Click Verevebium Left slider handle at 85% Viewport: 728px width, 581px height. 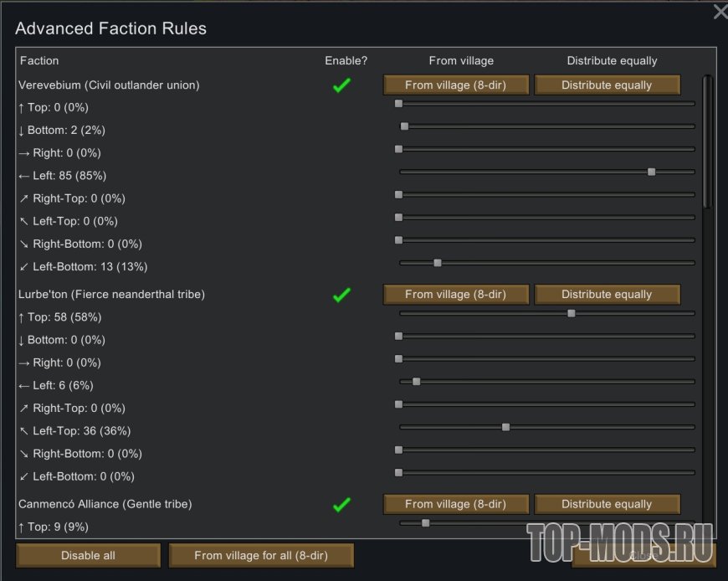(651, 172)
